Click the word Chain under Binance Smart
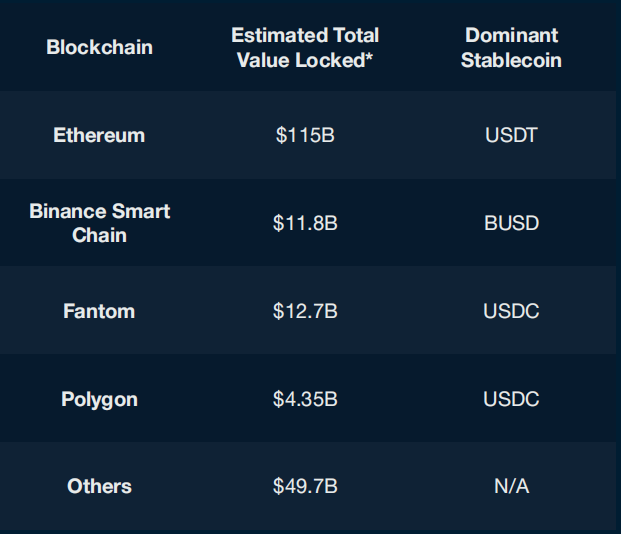Viewport: 621px width, 534px height. click(99, 235)
